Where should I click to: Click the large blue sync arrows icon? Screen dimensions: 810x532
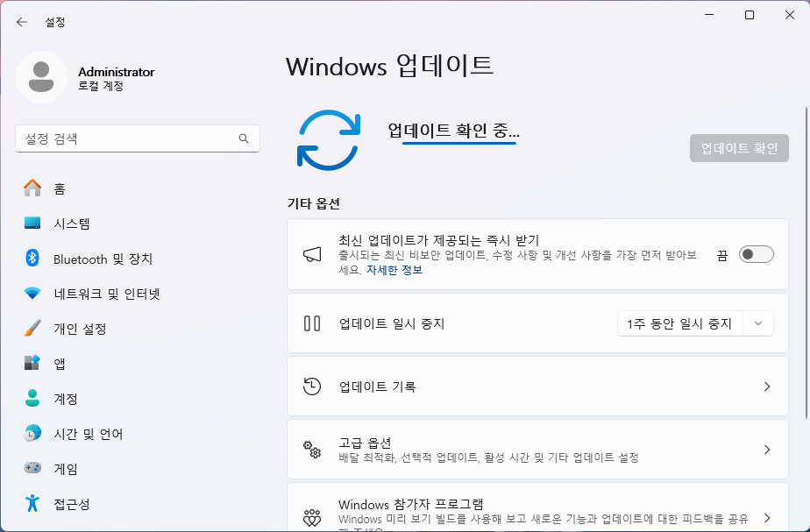tap(329, 140)
